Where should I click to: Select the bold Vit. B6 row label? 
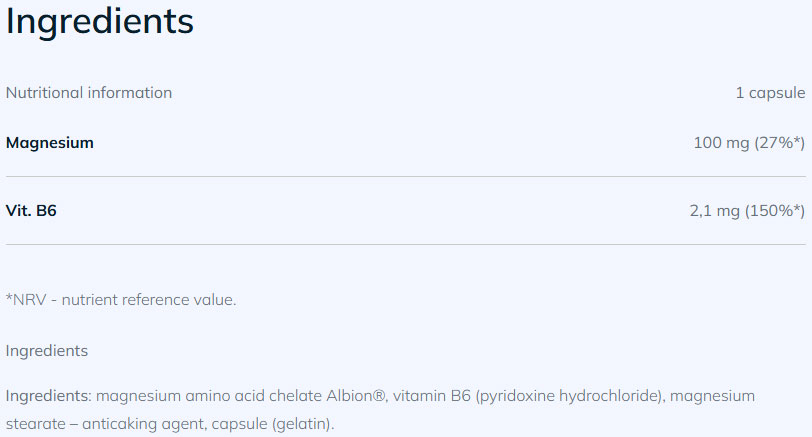coord(31,211)
